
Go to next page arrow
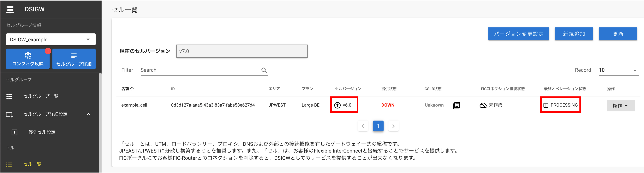click(x=393, y=126)
